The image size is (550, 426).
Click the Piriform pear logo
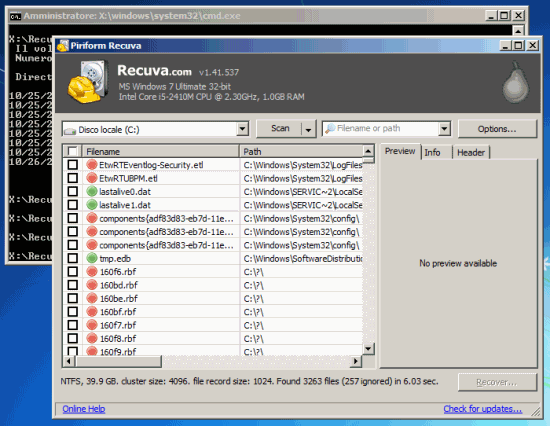[516, 83]
